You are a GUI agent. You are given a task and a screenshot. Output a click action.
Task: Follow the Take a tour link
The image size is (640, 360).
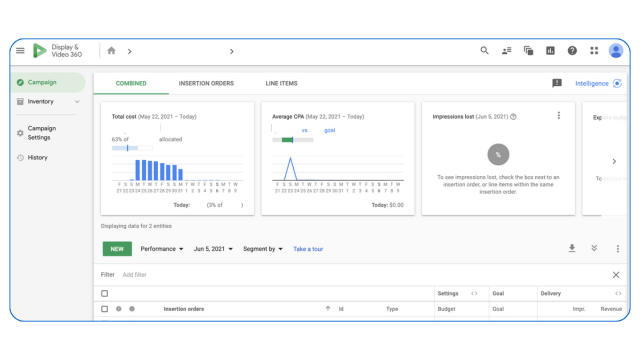click(x=308, y=249)
